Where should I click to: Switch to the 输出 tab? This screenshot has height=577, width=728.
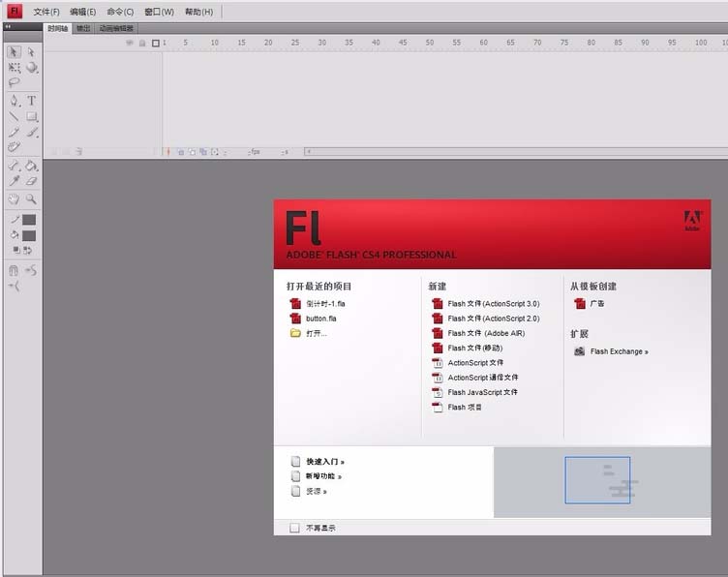point(83,28)
